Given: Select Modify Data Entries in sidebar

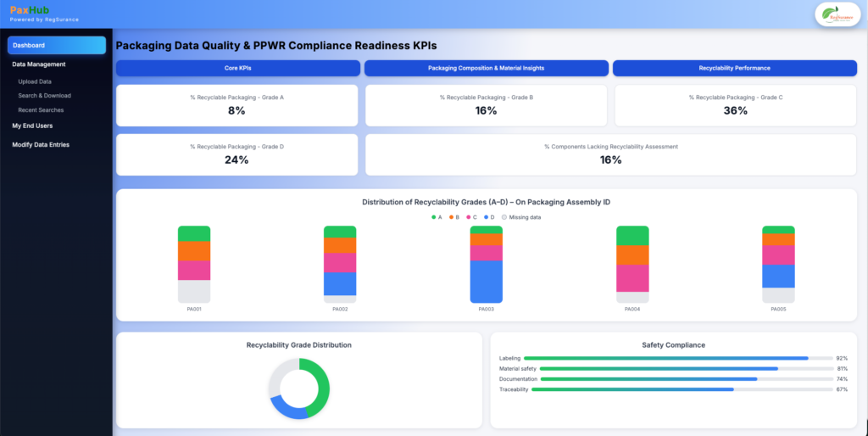Looking at the screenshot, I should tap(41, 145).
